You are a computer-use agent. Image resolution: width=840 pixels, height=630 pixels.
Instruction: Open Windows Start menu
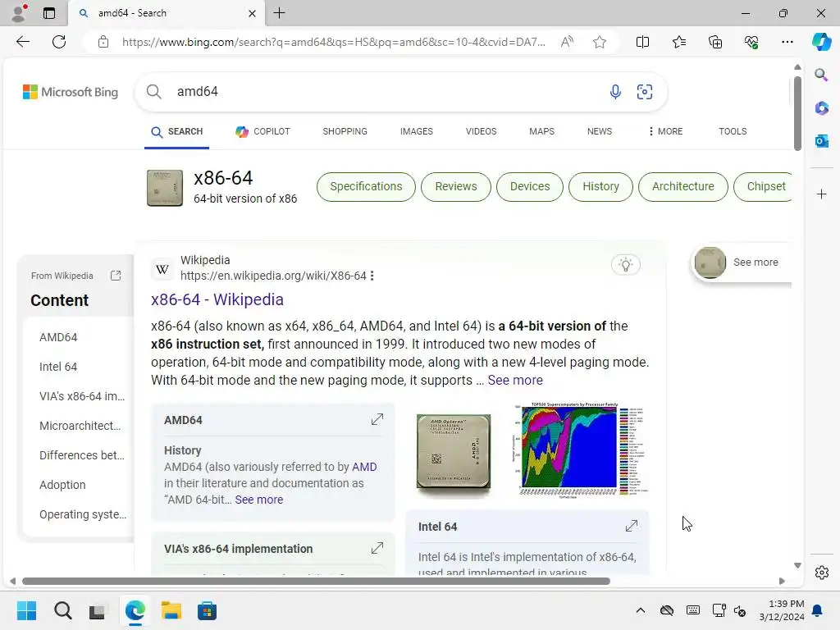pyautogui.click(x=26, y=610)
